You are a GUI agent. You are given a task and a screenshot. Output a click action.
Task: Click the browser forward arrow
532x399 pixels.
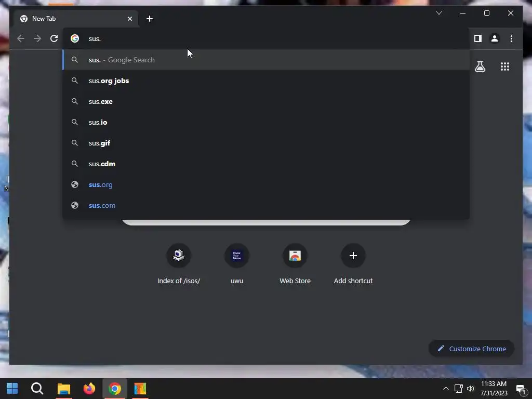pos(37,38)
